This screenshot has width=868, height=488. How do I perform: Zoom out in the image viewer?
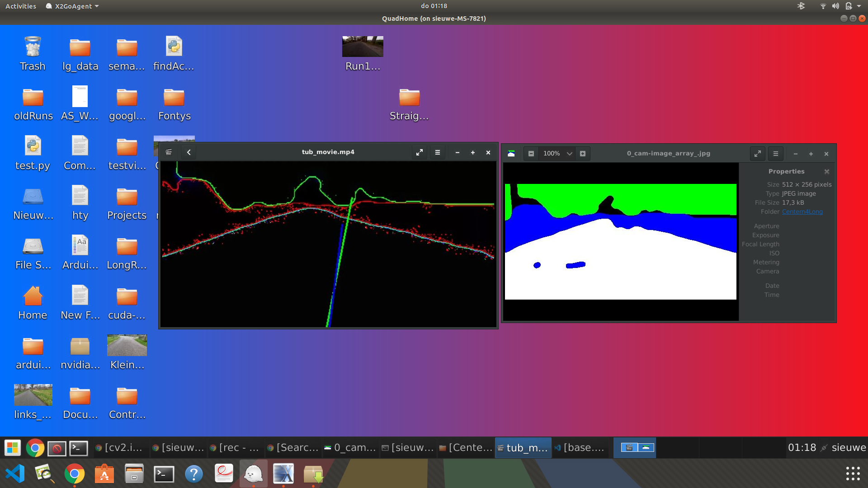[531, 153]
